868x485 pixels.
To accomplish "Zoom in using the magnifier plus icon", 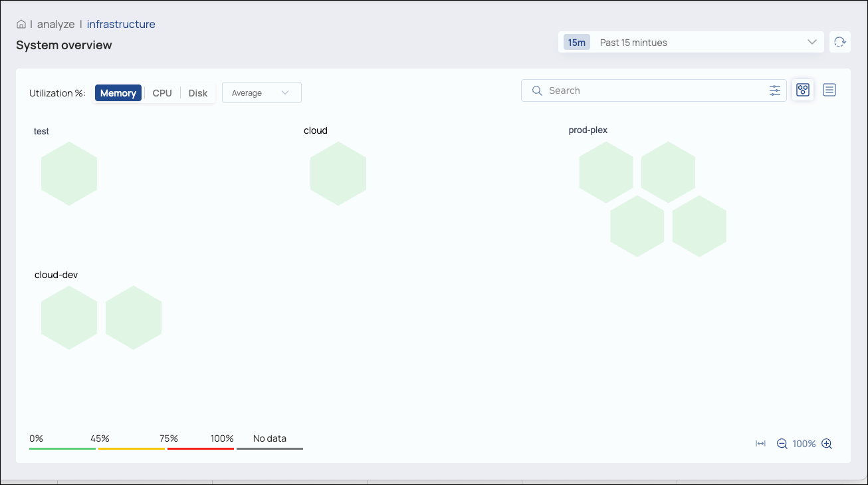I will click(827, 443).
